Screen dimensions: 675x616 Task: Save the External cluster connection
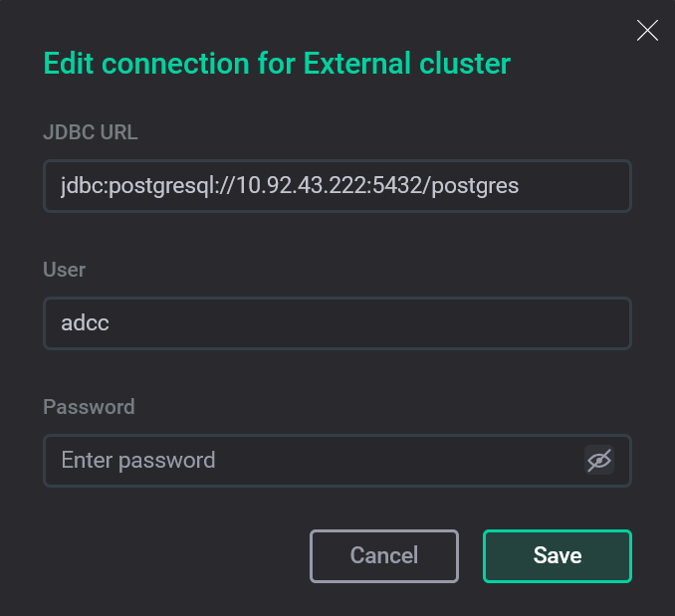pos(557,555)
